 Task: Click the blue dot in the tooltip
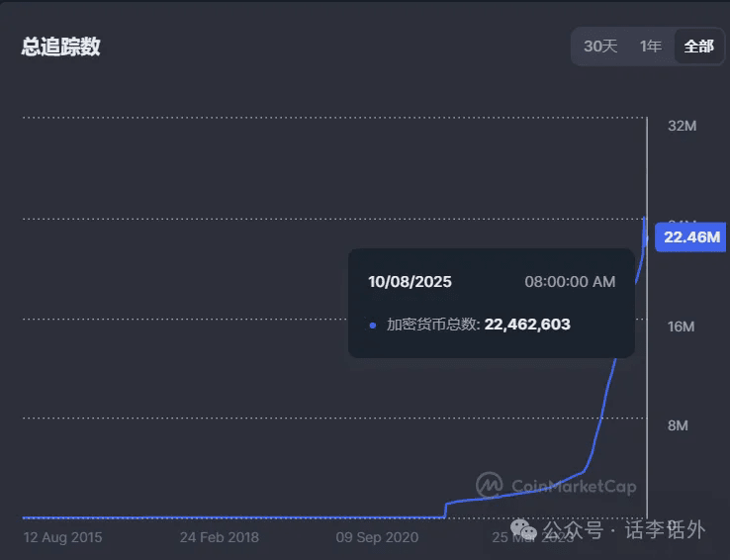point(373,325)
